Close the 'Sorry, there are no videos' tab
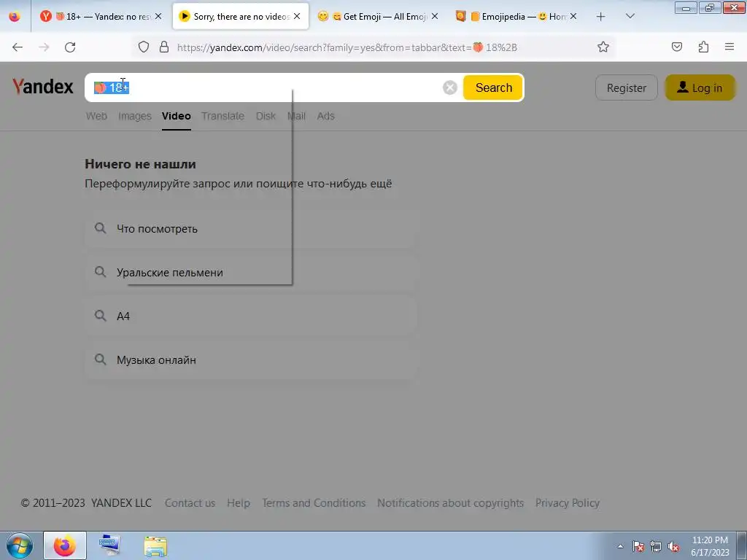This screenshot has height=560, width=747. pos(297,16)
